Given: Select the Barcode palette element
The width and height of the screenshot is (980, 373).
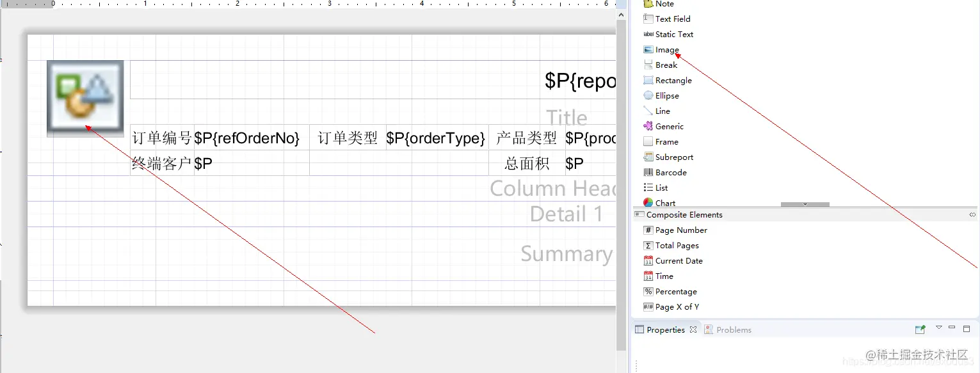Looking at the screenshot, I should pyautogui.click(x=665, y=173).
